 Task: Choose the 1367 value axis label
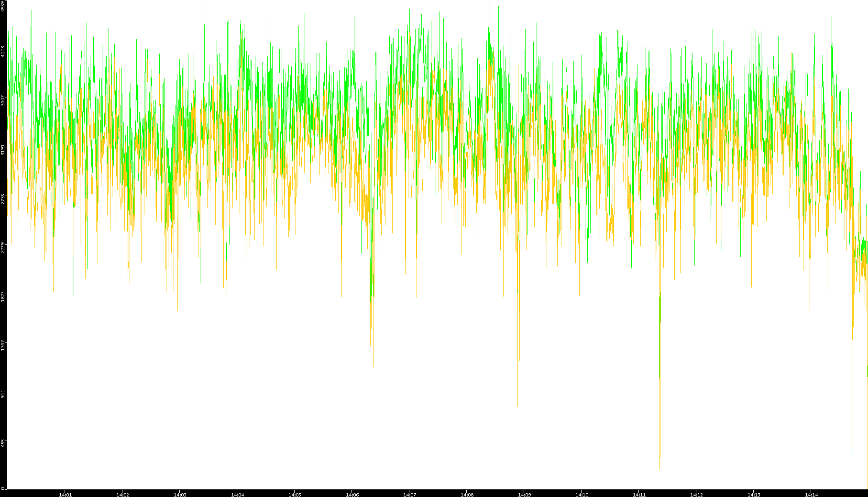(x=3, y=345)
